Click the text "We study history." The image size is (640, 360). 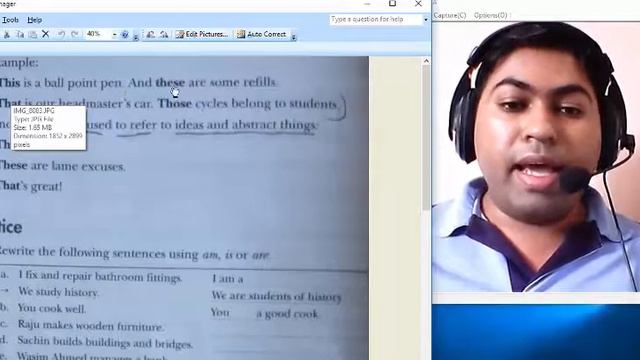pyautogui.click(x=58, y=292)
